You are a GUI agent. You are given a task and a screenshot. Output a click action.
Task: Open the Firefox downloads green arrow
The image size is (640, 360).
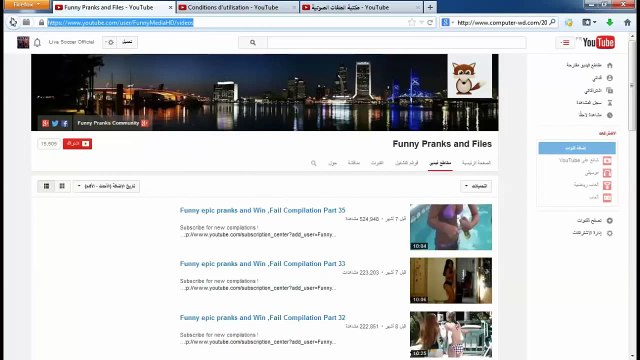coord(610,22)
